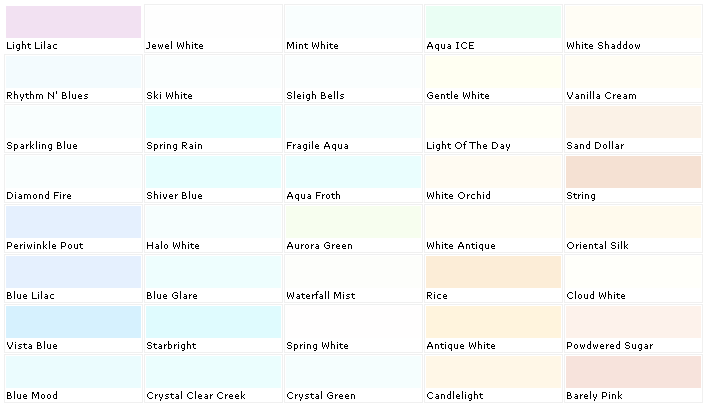The width and height of the screenshot is (707, 406).
Task: Select the Blue Mood color swatch
Action: pos(73,372)
